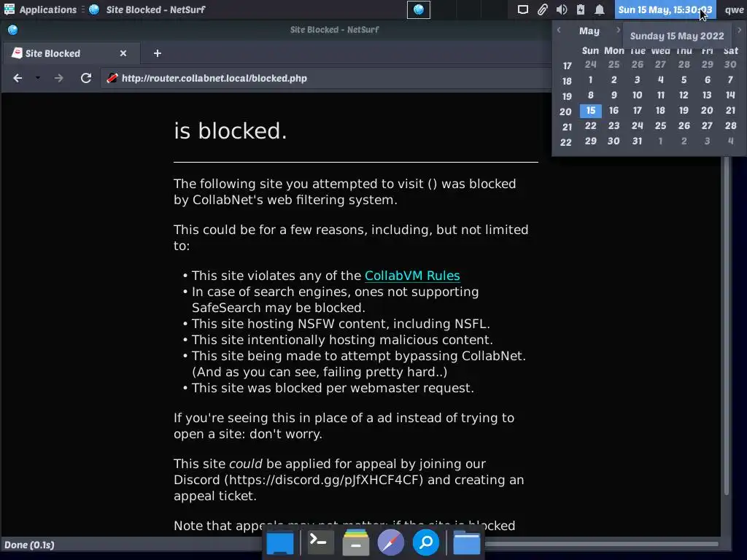Open the notifications bell icon

coord(600,9)
